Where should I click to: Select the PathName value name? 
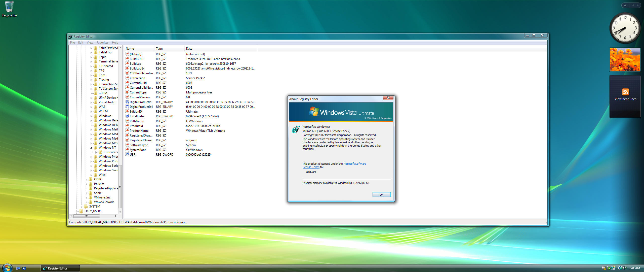(x=137, y=121)
